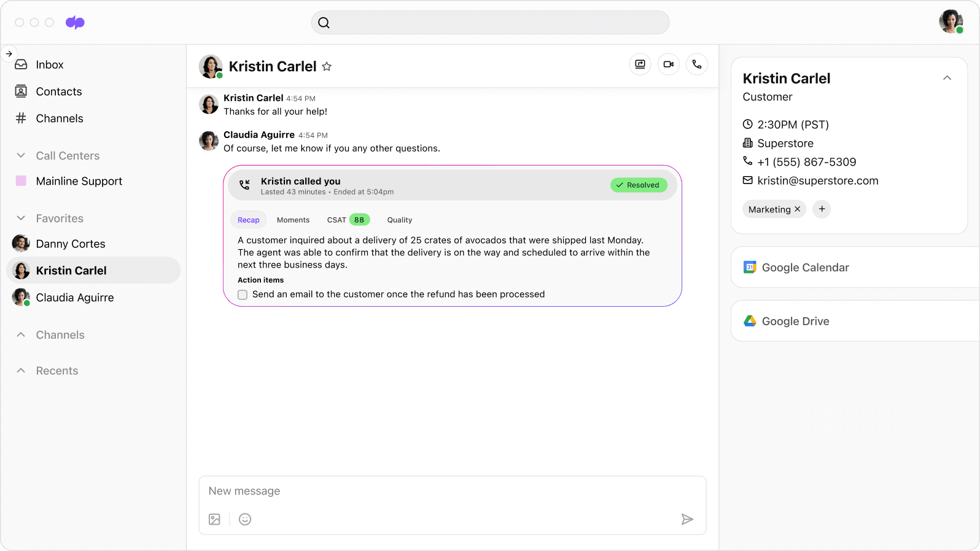Select the Mainline Support pink color swatch
The image size is (980, 551).
[21, 181]
